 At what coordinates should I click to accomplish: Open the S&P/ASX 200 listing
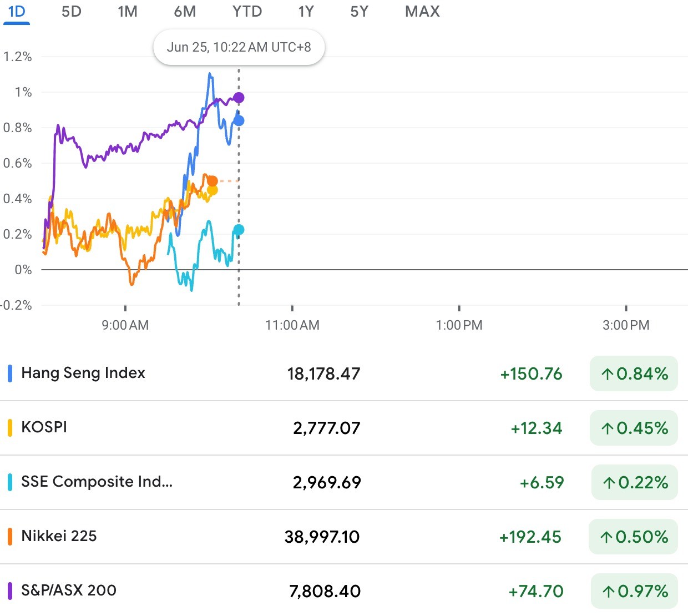(x=69, y=590)
